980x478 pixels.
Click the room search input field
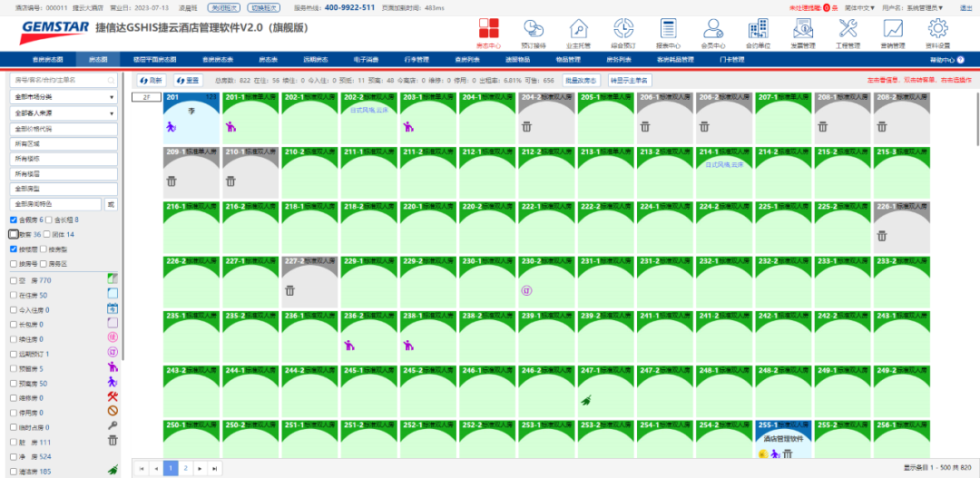point(59,80)
